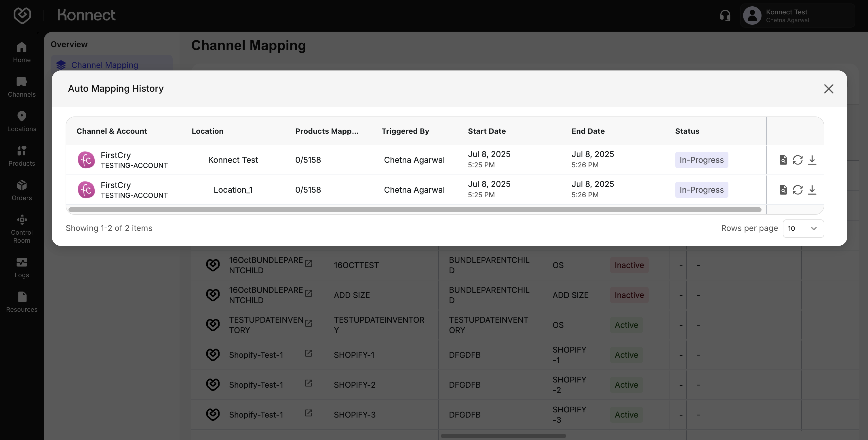Download report for Location_1 row
This screenshot has height=440, width=868.
812,190
